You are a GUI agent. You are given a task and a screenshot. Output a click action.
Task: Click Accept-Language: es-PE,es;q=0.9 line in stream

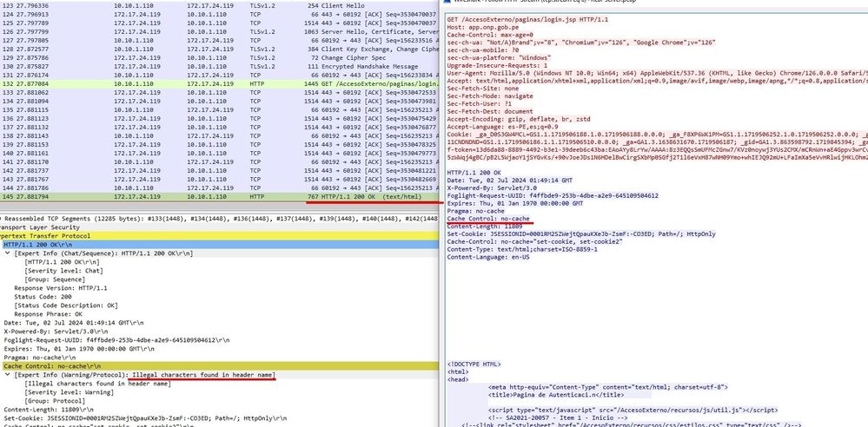[503, 127]
